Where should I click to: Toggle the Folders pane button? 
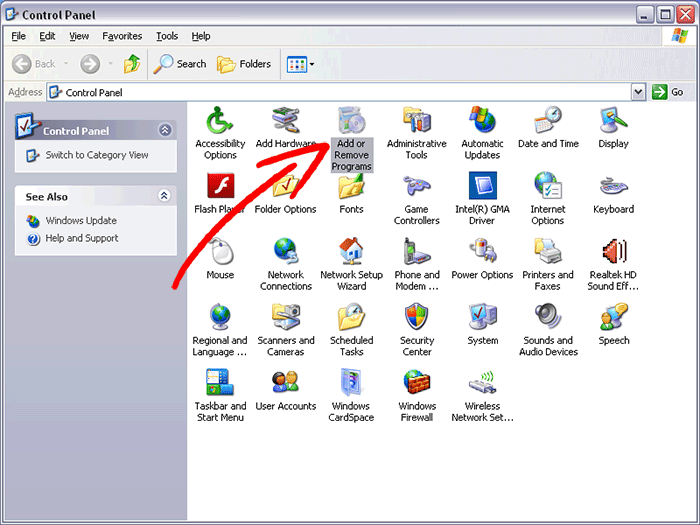[244, 64]
